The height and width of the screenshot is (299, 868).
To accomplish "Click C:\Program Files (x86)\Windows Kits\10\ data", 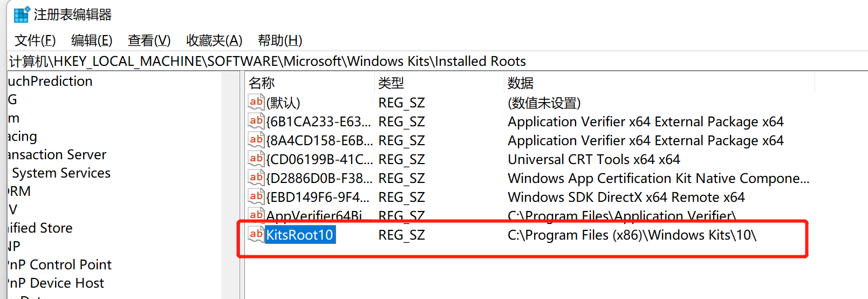I will click(x=632, y=235).
